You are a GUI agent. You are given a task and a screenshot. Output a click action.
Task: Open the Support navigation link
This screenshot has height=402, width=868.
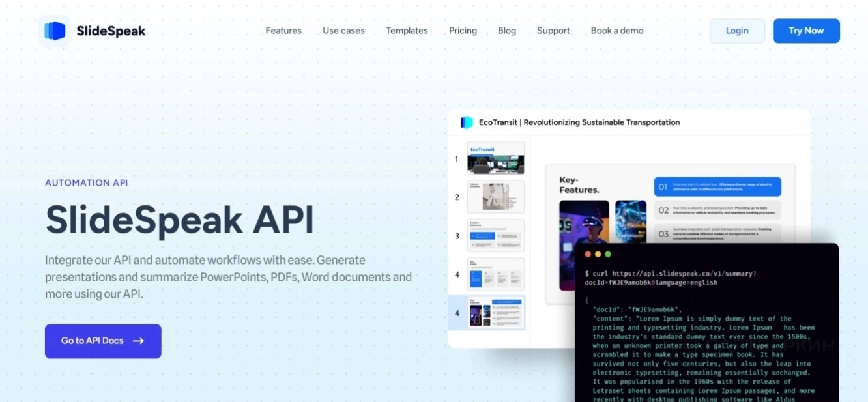pyautogui.click(x=553, y=31)
